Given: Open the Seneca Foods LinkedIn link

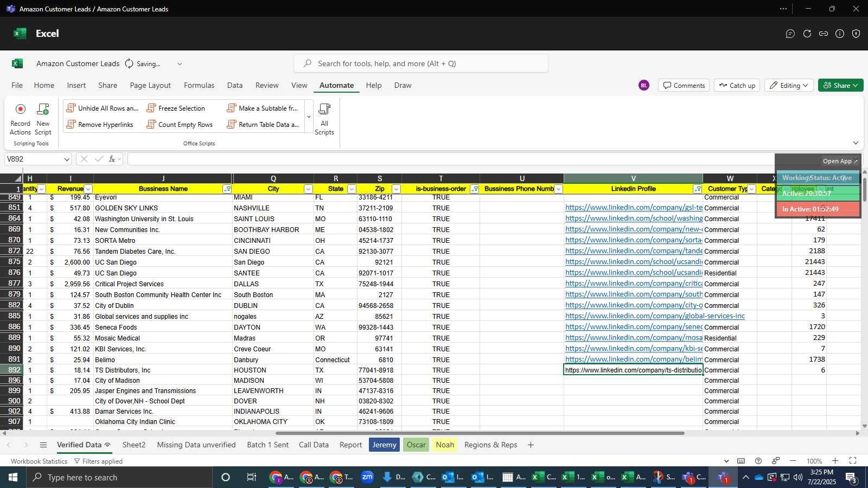Looking at the screenshot, I should coord(634,327).
